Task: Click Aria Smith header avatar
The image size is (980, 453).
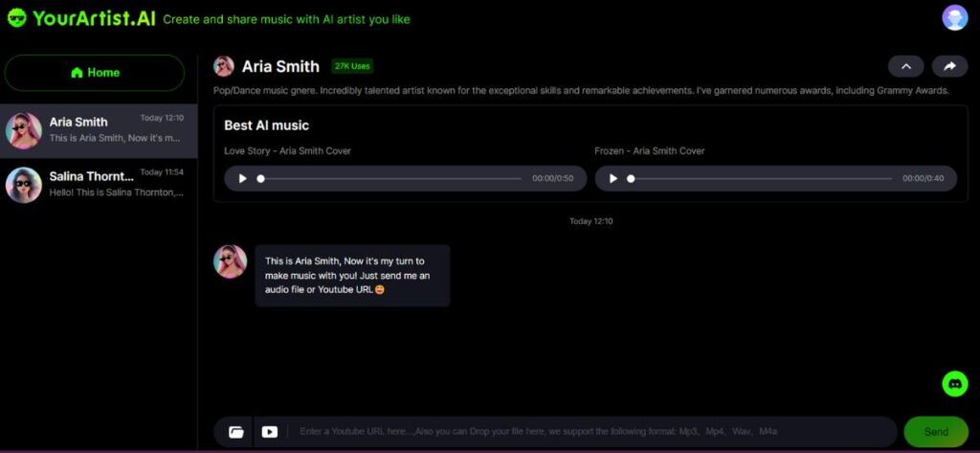Action: tap(224, 66)
